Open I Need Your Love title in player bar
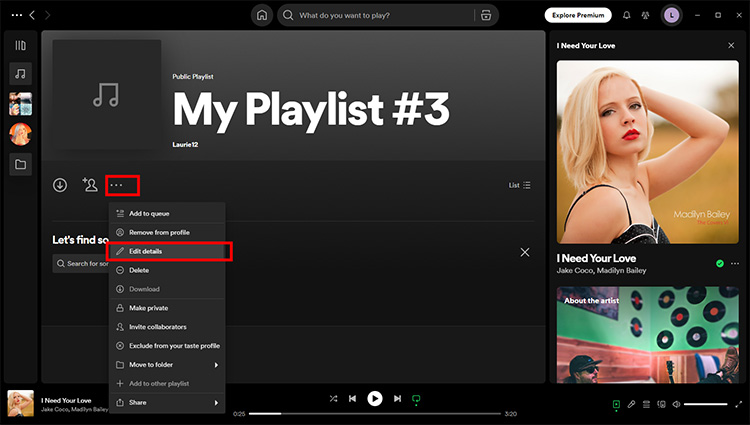Screen dimensions: 750x425 [x=66, y=401]
